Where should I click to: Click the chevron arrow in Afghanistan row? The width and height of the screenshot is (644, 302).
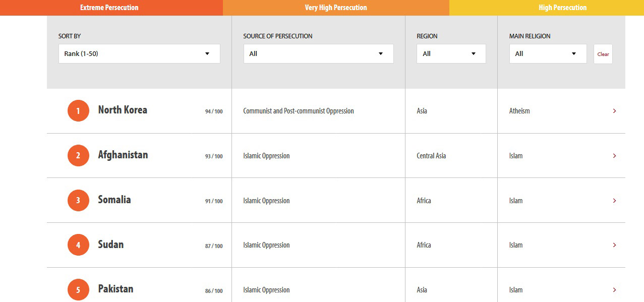[614, 156]
